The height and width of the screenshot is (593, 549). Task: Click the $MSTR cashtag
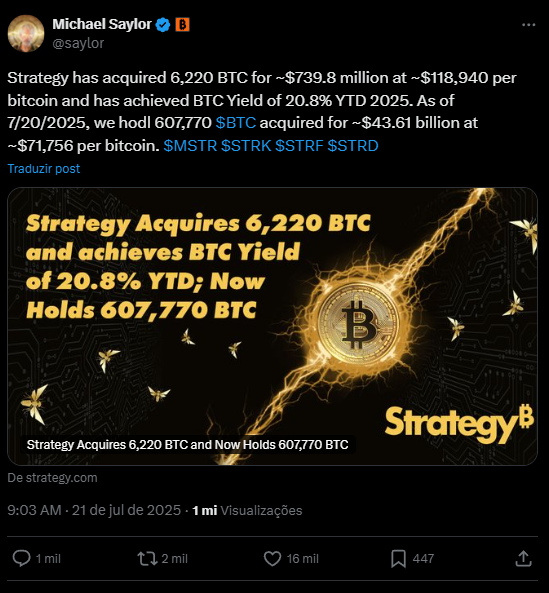[x=190, y=146]
